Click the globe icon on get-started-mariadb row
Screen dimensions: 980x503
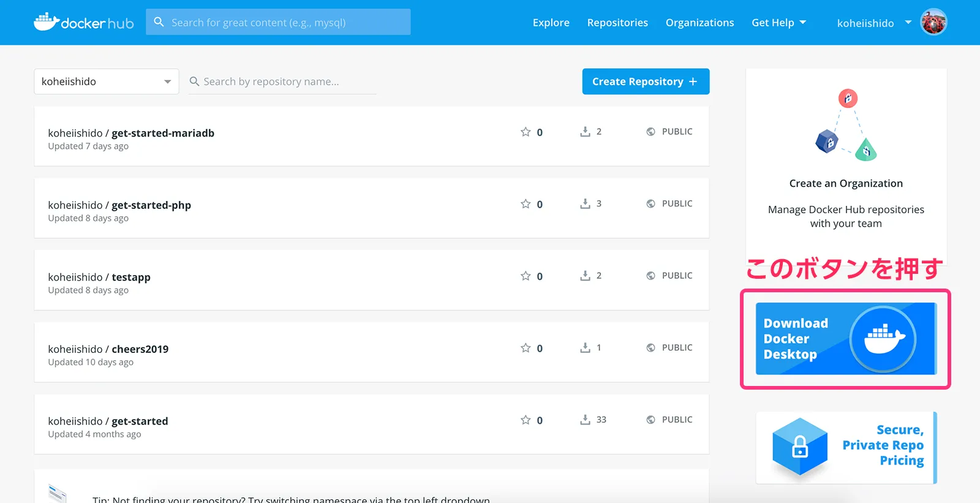[650, 132]
